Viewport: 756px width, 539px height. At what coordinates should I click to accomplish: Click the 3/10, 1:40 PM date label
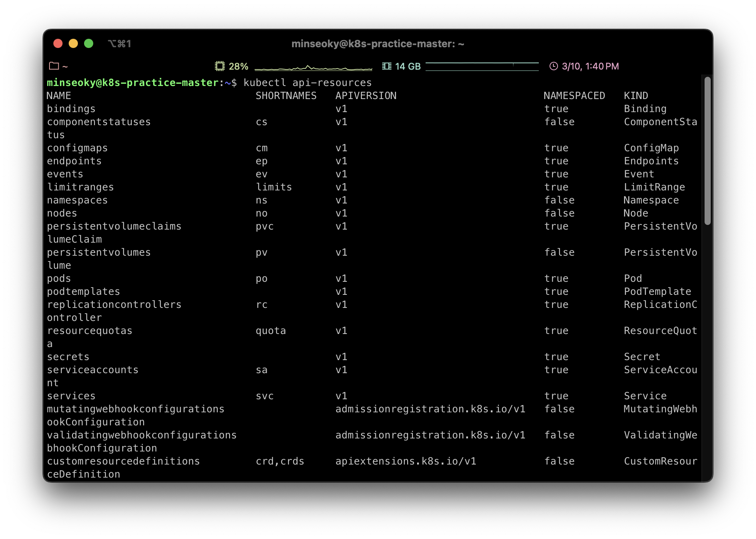tap(590, 66)
